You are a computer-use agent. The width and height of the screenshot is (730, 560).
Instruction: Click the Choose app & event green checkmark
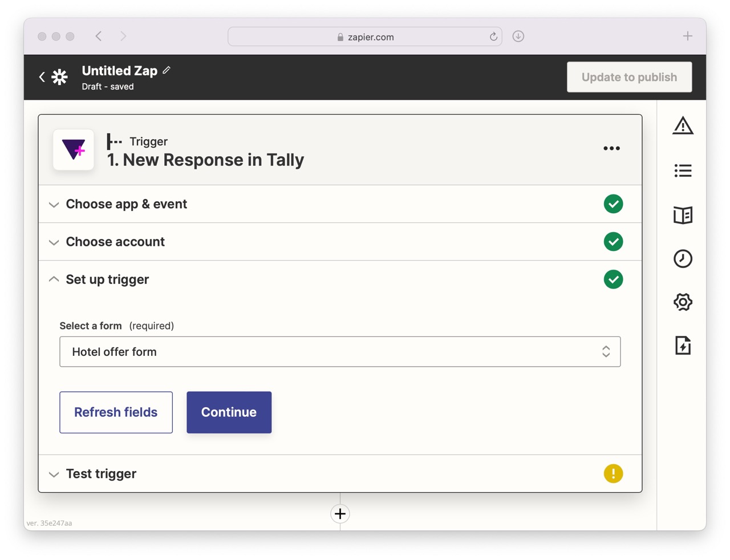click(613, 204)
